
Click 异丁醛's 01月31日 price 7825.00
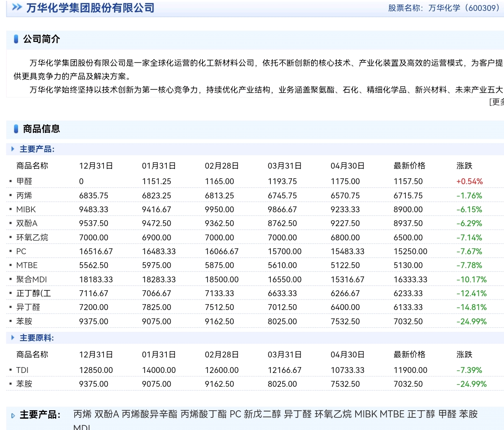tap(157, 307)
